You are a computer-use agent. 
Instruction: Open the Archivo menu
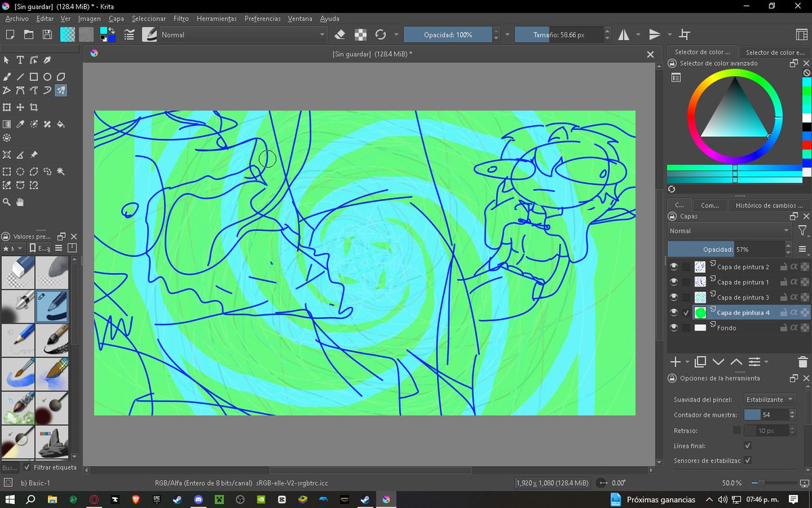(17, 18)
